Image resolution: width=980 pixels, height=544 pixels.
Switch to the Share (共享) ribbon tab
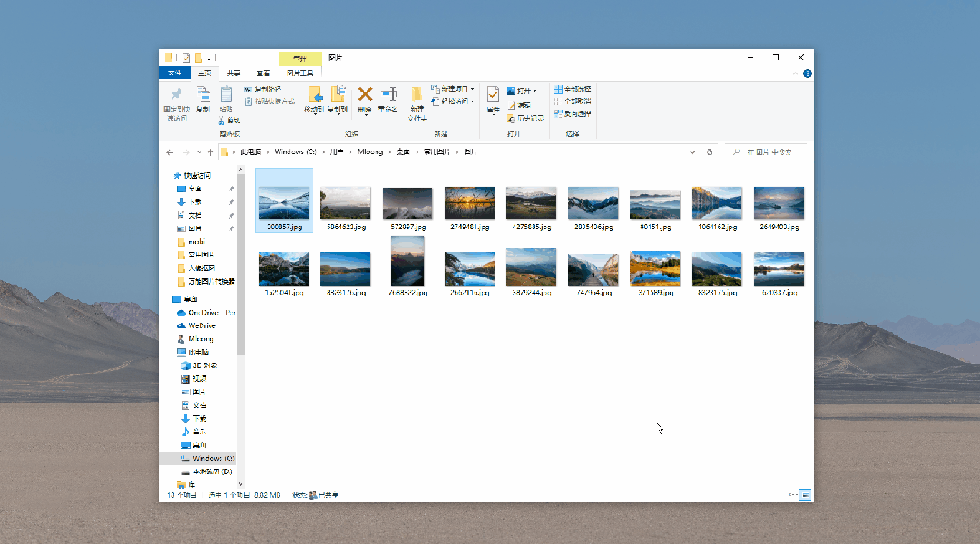tap(234, 73)
